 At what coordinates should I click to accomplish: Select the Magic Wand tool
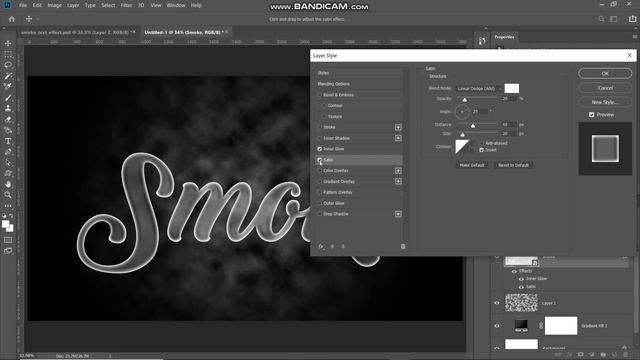8,76
